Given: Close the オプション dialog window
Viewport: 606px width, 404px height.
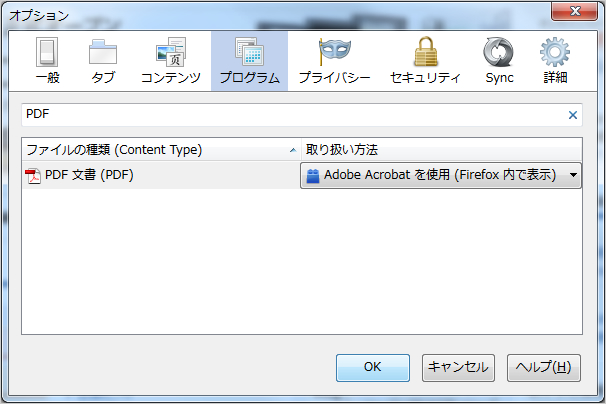Looking at the screenshot, I should pyautogui.click(x=574, y=11).
